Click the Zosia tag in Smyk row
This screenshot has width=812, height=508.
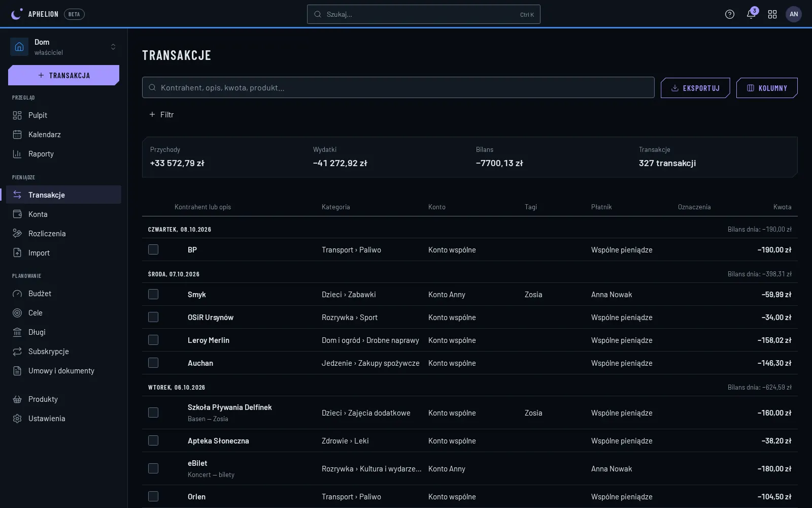[x=533, y=295]
